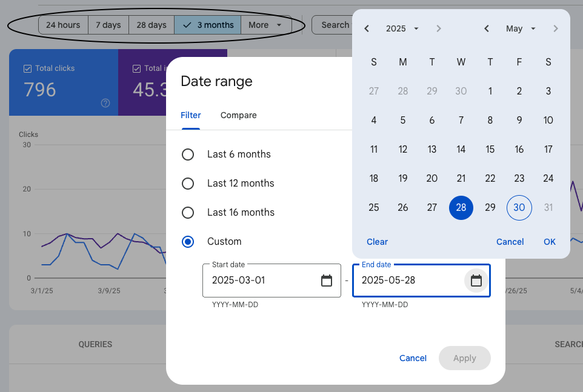Click the help question mark on Total clicks card
Screen dimensions: 583x392
(105, 104)
